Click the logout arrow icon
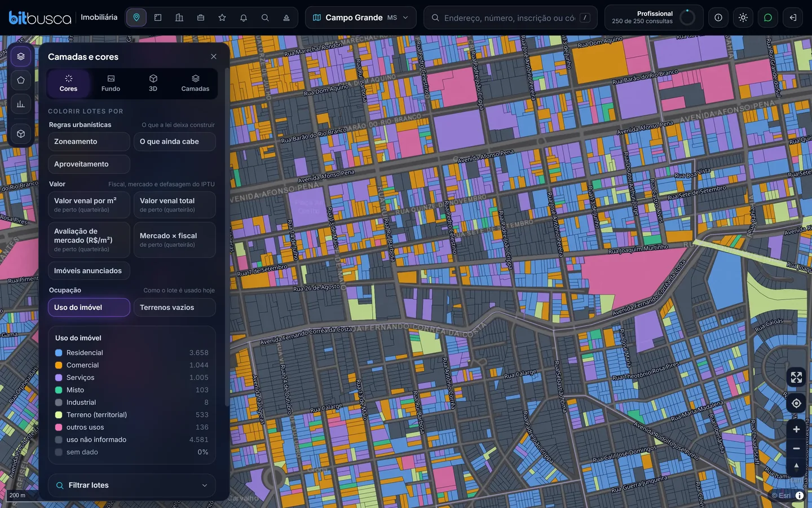 [793, 17]
